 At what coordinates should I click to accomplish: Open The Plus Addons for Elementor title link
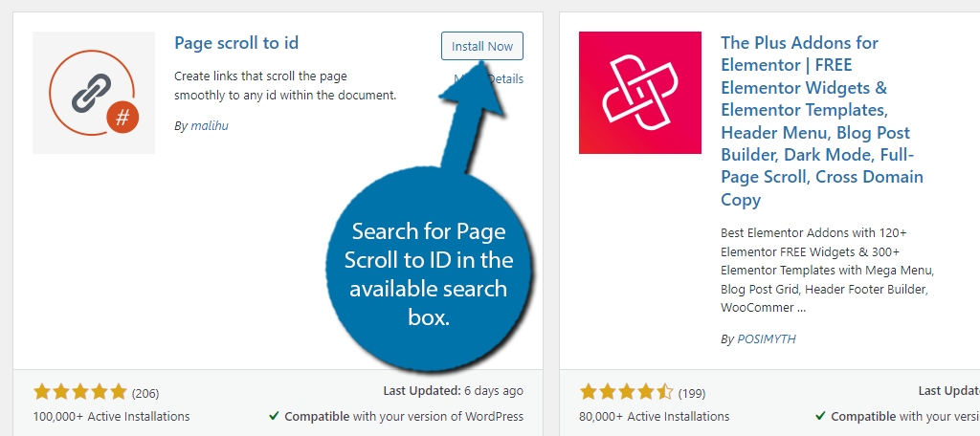pos(822,121)
